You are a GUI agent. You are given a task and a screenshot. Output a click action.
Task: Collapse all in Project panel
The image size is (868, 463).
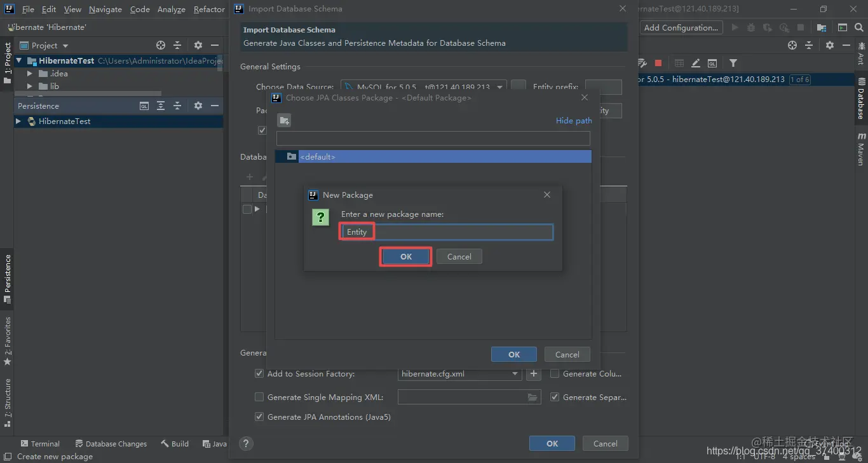[x=177, y=45]
